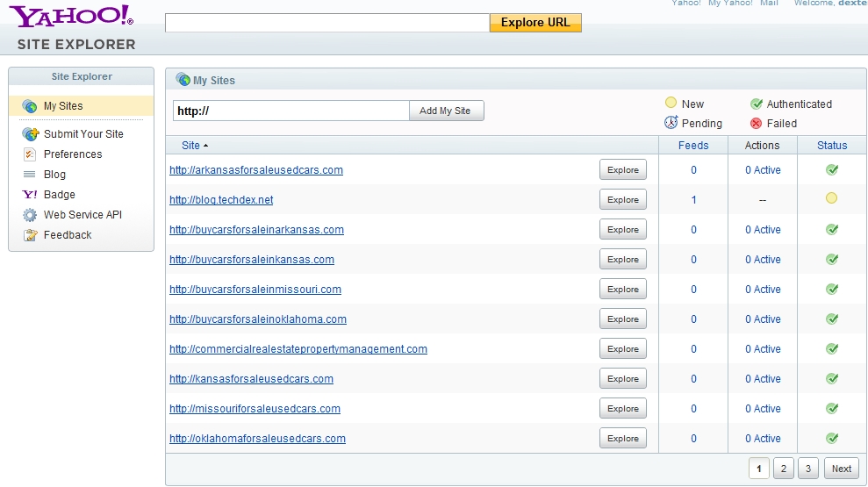The height and width of the screenshot is (487, 868).
Task: Sort by the Feeds column header
Action: pyautogui.click(x=693, y=146)
